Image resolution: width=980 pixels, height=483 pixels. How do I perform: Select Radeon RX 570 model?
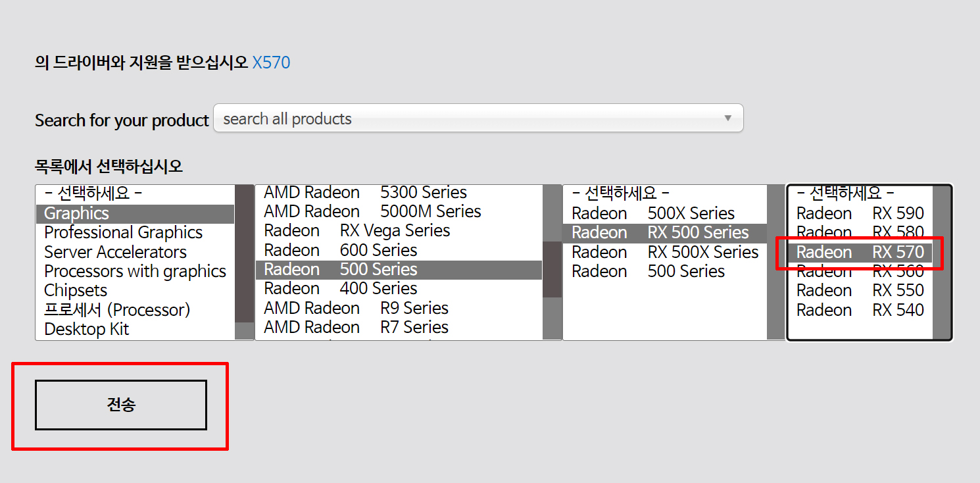860,252
